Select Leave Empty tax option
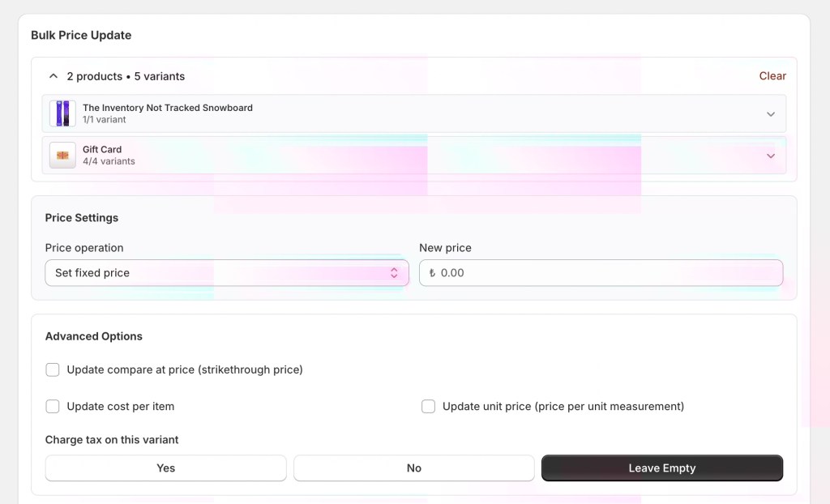The image size is (830, 504). [x=661, y=468]
